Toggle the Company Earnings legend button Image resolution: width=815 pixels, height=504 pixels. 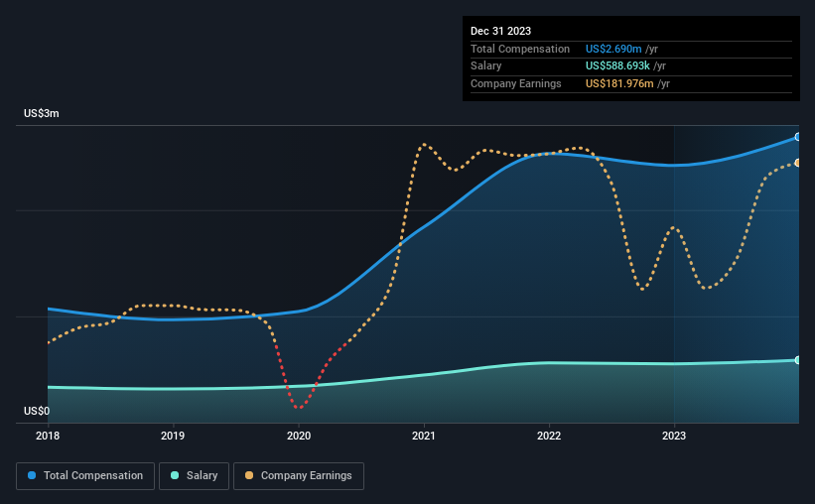coord(299,476)
